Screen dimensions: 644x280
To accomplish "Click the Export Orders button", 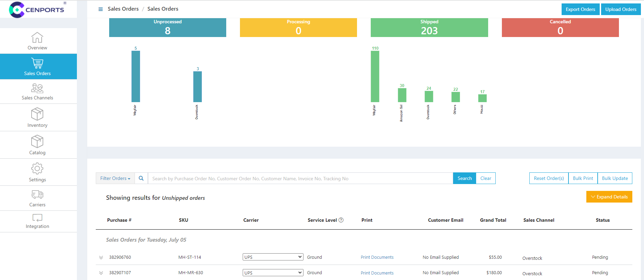I will coord(580,9).
